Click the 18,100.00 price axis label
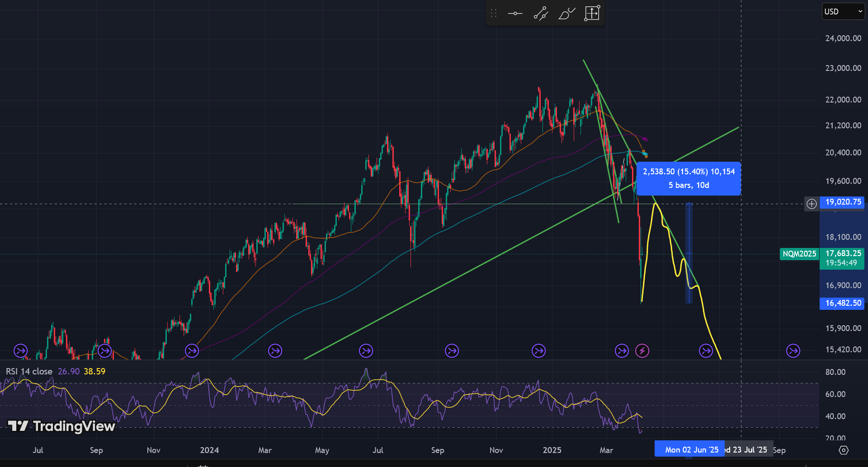 (x=843, y=237)
